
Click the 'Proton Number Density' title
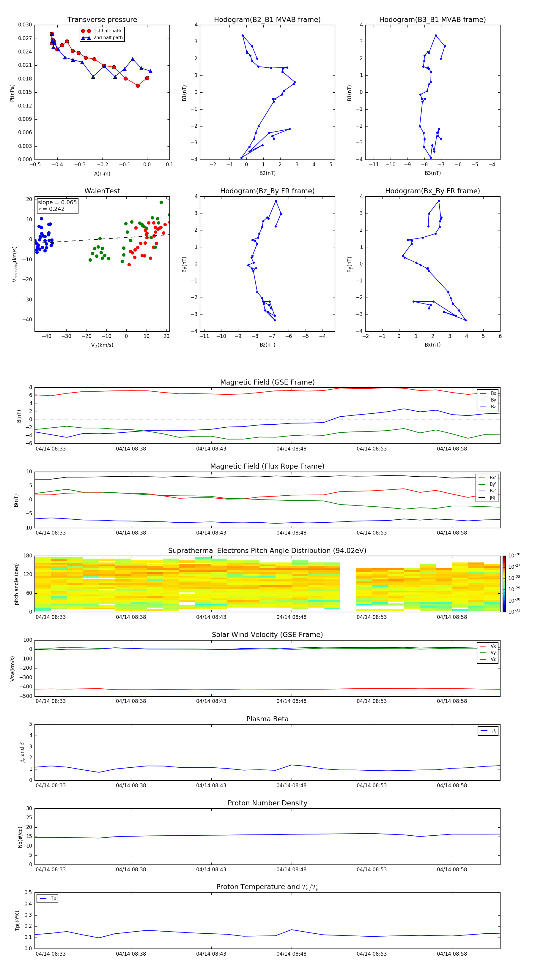[267, 803]
